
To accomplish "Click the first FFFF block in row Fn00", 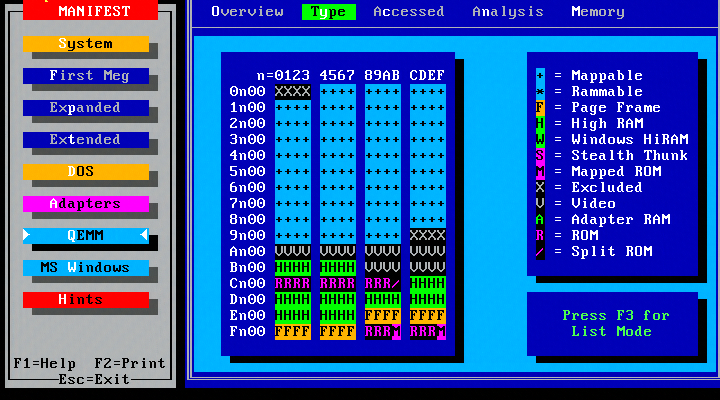I will (x=293, y=332).
